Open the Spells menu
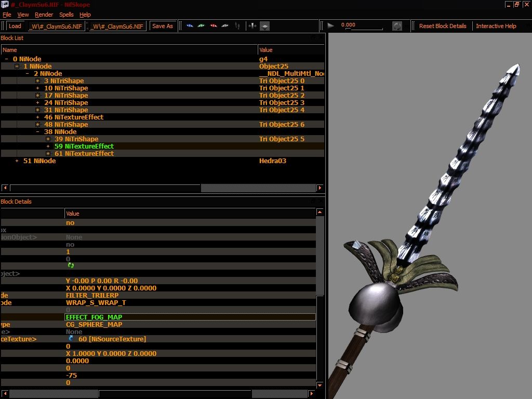This screenshot has width=532, height=399. point(66,15)
